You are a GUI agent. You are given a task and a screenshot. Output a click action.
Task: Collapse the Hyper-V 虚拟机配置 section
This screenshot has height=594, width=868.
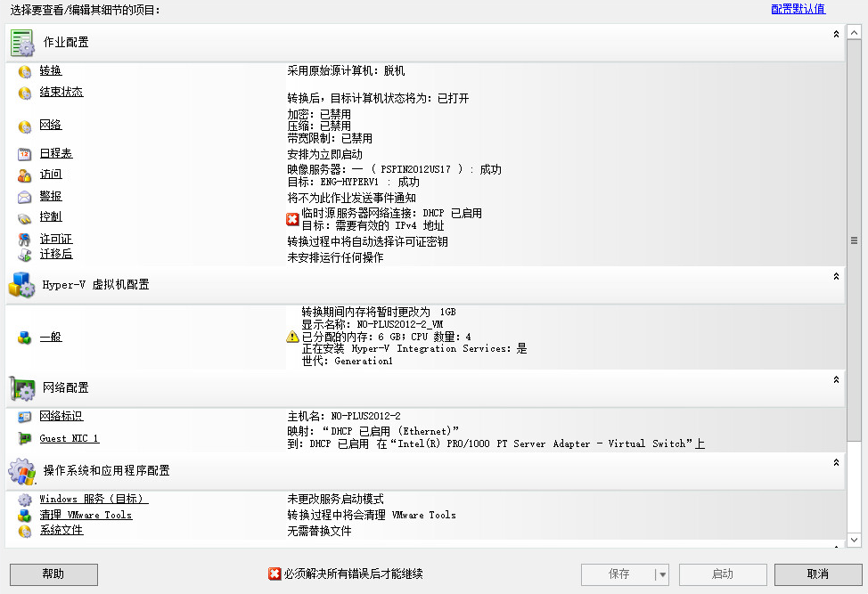[x=836, y=276]
